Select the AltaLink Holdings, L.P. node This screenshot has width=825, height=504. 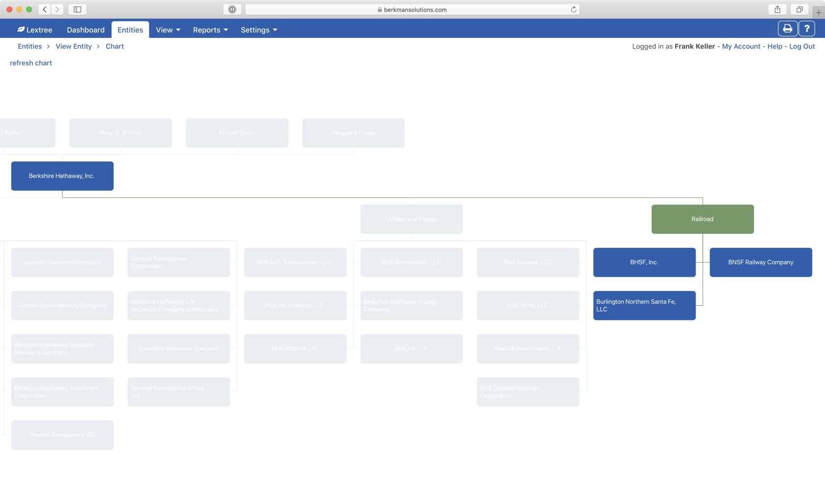pos(295,305)
